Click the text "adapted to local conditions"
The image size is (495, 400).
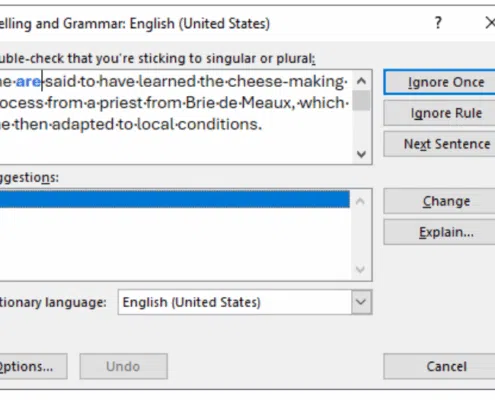point(157,125)
